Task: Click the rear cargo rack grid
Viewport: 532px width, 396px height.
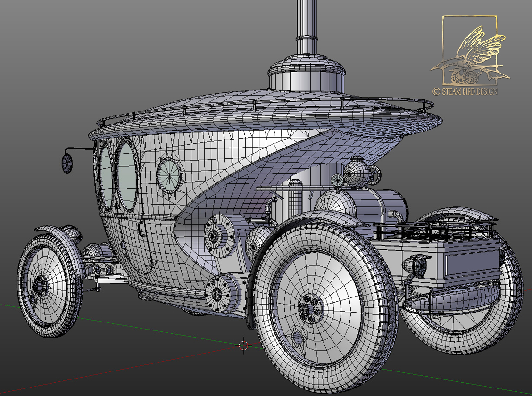Action: pos(439,231)
